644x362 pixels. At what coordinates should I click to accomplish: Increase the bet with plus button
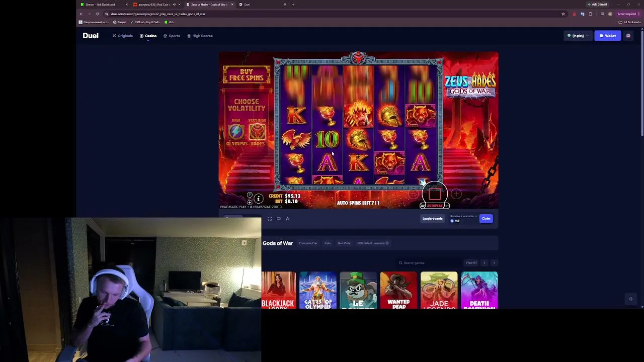[456, 194]
